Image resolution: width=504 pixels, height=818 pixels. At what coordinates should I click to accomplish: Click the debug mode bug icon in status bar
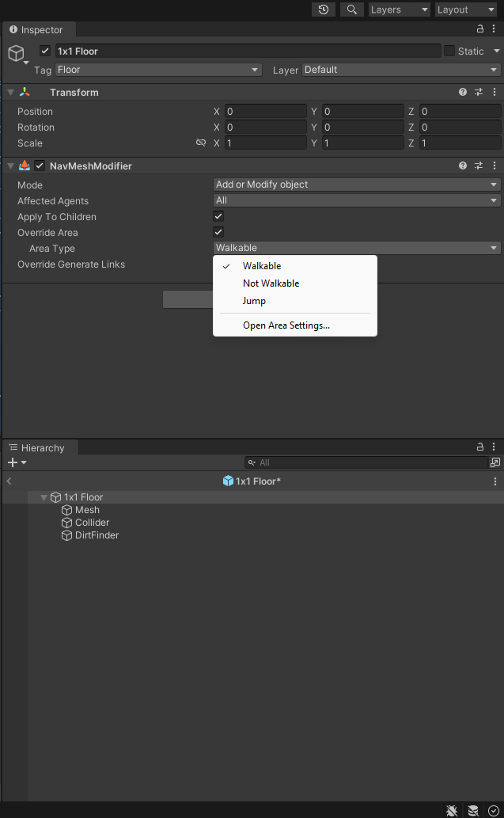click(452, 810)
